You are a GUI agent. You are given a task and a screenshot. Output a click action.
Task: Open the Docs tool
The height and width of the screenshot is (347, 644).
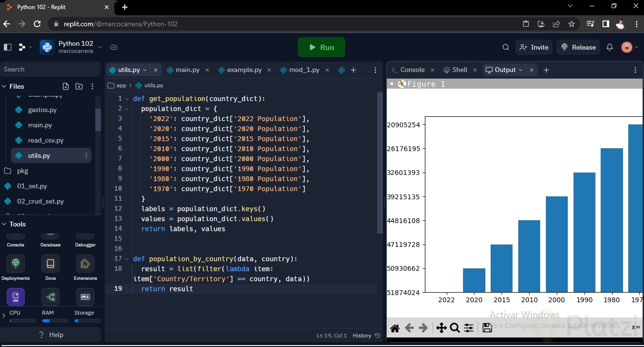click(50, 267)
